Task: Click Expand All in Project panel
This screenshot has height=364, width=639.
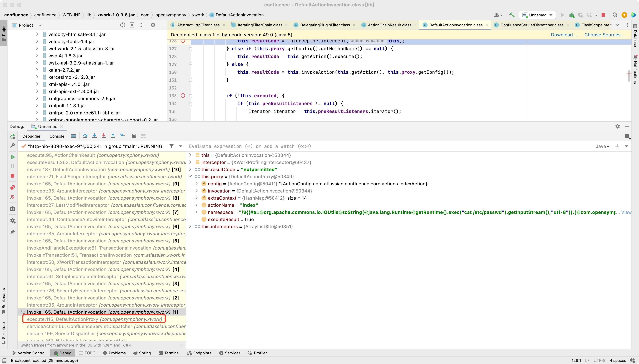Action: [132, 25]
